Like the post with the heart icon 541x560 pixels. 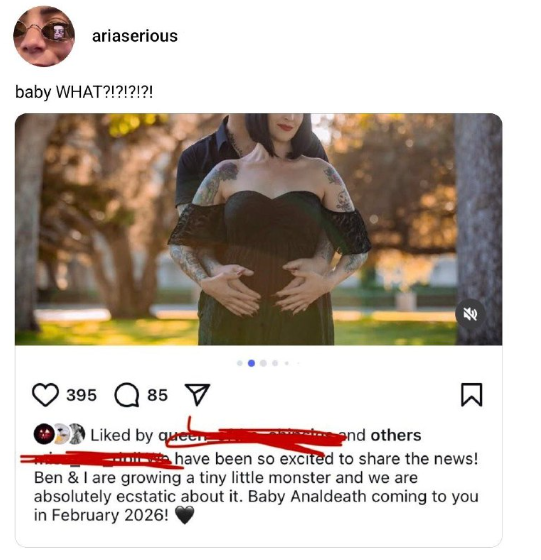[45, 395]
